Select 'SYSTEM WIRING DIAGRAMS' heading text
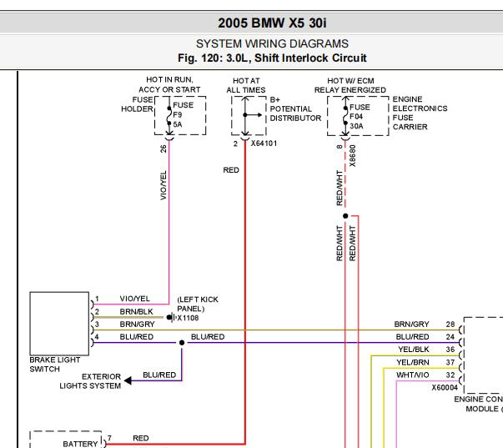The image size is (503, 448). 272,43
